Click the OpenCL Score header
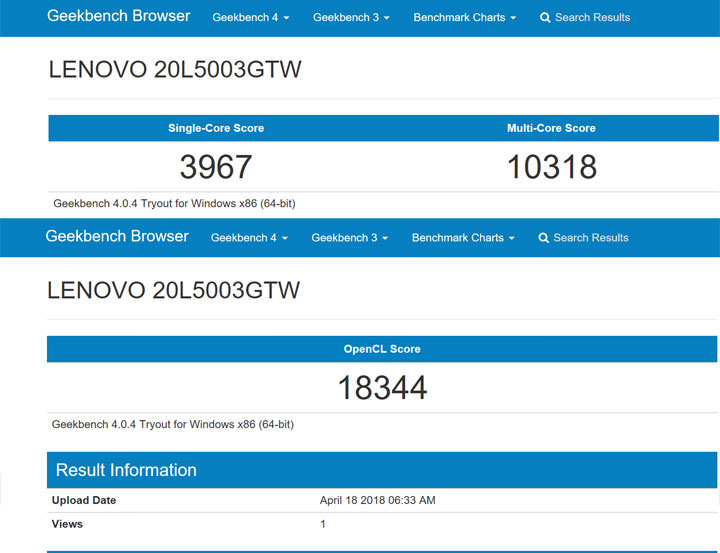Image resolution: width=720 pixels, height=553 pixels. [x=382, y=349]
